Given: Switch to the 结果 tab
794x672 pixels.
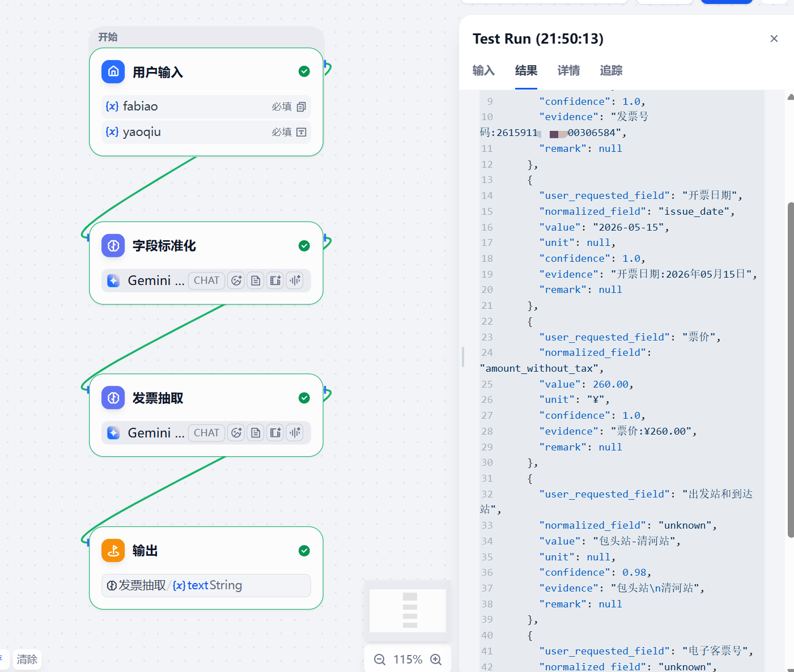Looking at the screenshot, I should click(x=526, y=70).
